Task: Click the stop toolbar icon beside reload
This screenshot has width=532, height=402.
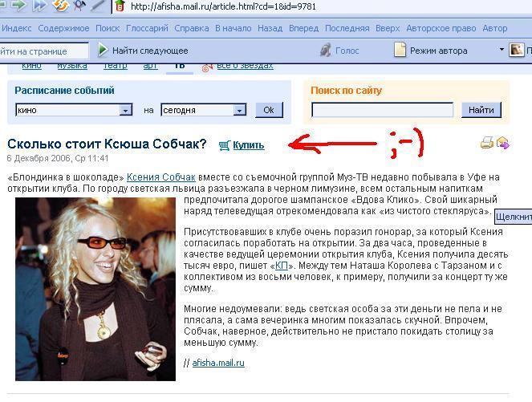Action: [79, 6]
